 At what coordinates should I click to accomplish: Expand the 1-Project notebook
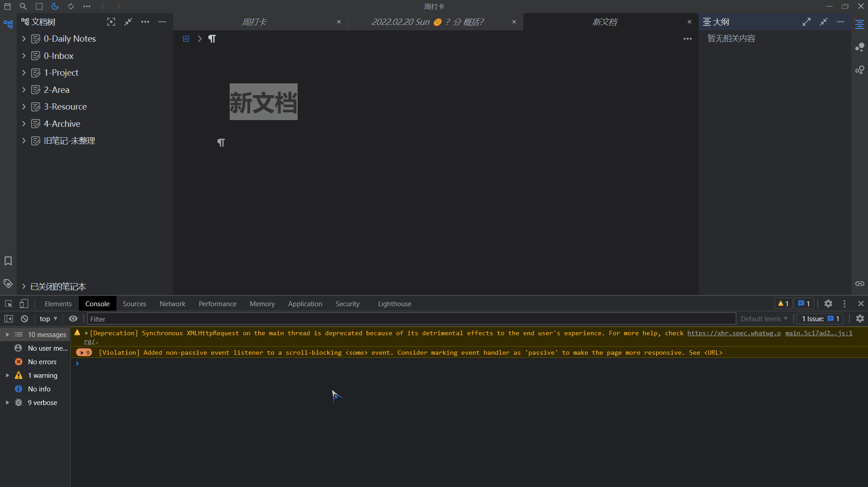click(24, 73)
